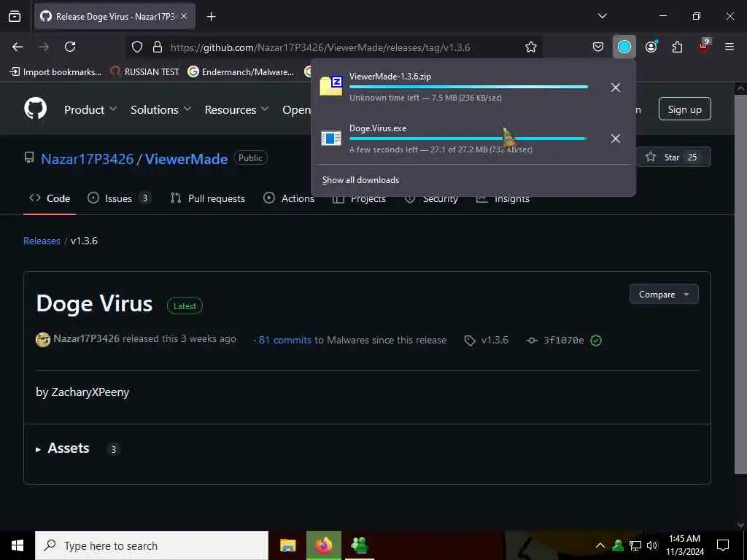Open the list all tabs chevron
The image size is (747, 560).
point(602,16)
